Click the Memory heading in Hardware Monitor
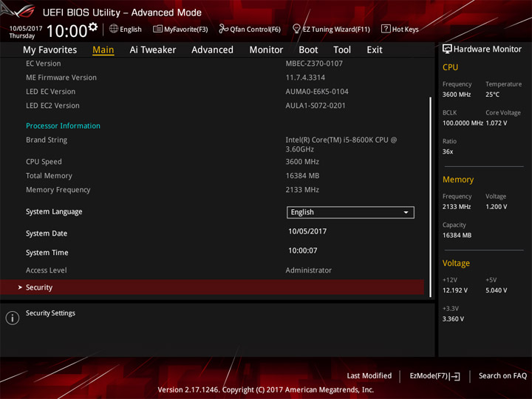The height and width of the screenshot is (399, 532). click(458, 180)
